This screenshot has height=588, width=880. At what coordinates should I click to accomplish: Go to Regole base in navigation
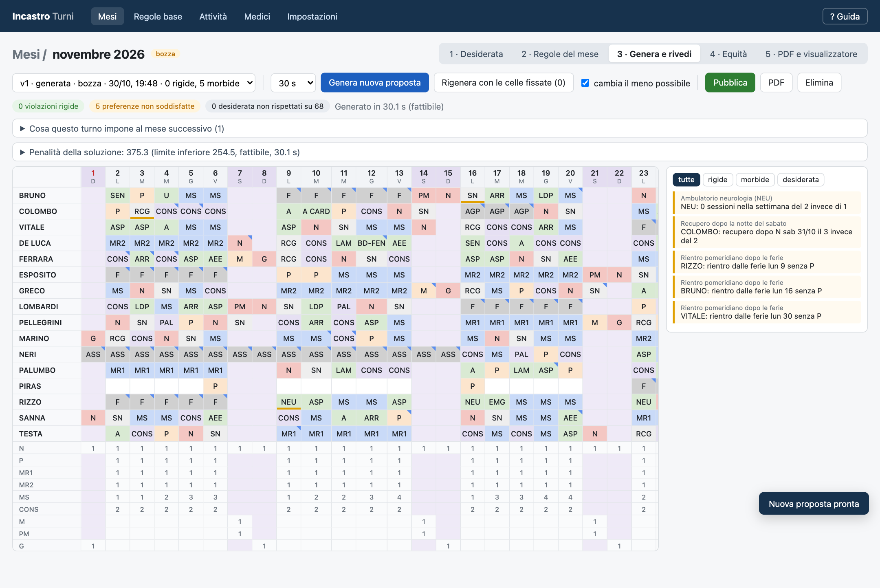(x=158, y=16)
